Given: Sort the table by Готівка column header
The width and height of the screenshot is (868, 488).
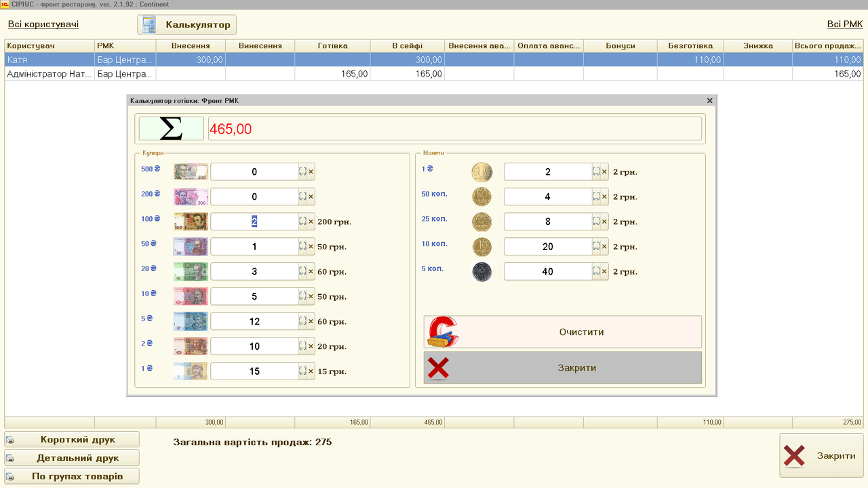Looking at the screenshot, I should pos(332,46).
